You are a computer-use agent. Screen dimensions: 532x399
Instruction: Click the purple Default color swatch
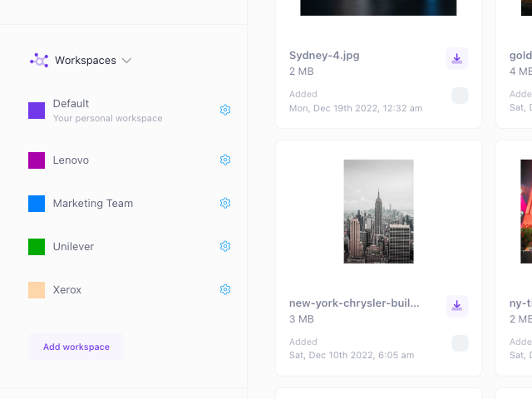pyautogui.click(x=37, y=111)
